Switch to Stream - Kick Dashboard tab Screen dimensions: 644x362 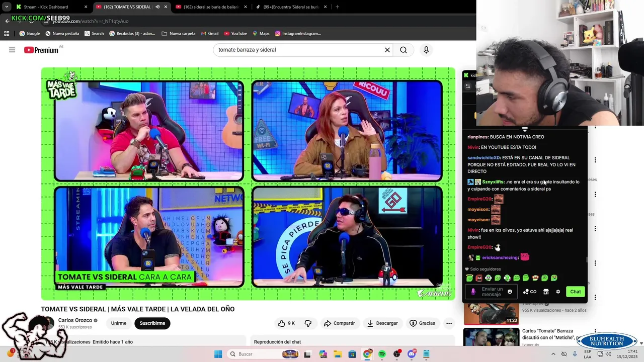point(52,7)
